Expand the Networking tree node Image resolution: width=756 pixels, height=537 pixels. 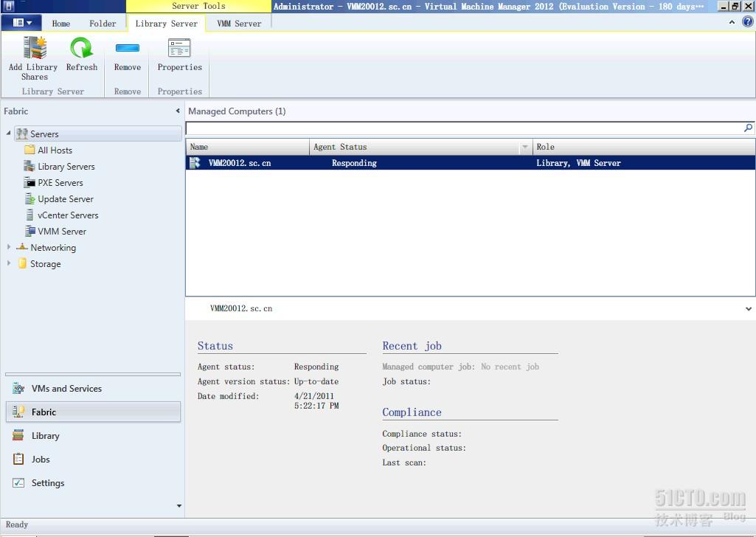coord(9,247)
